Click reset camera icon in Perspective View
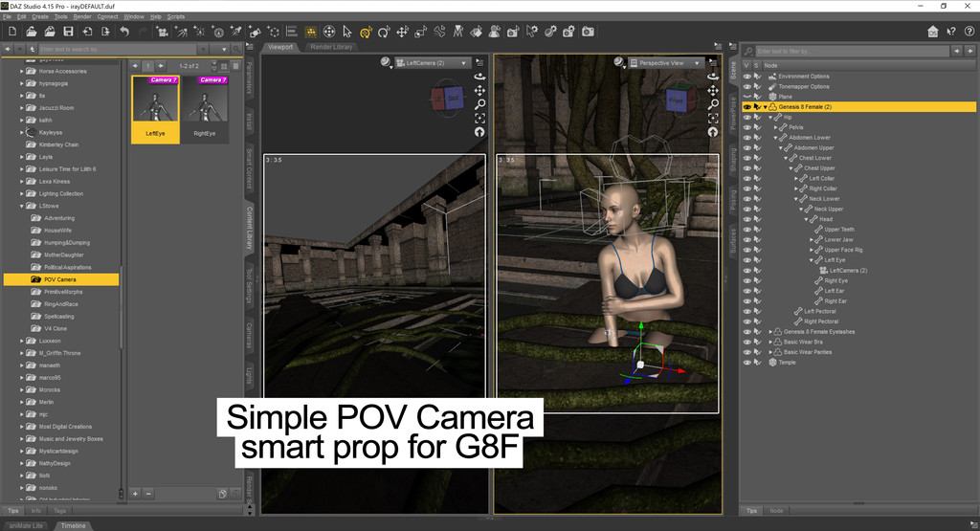This screenshot has height=531, width=980. coord(712,132)
